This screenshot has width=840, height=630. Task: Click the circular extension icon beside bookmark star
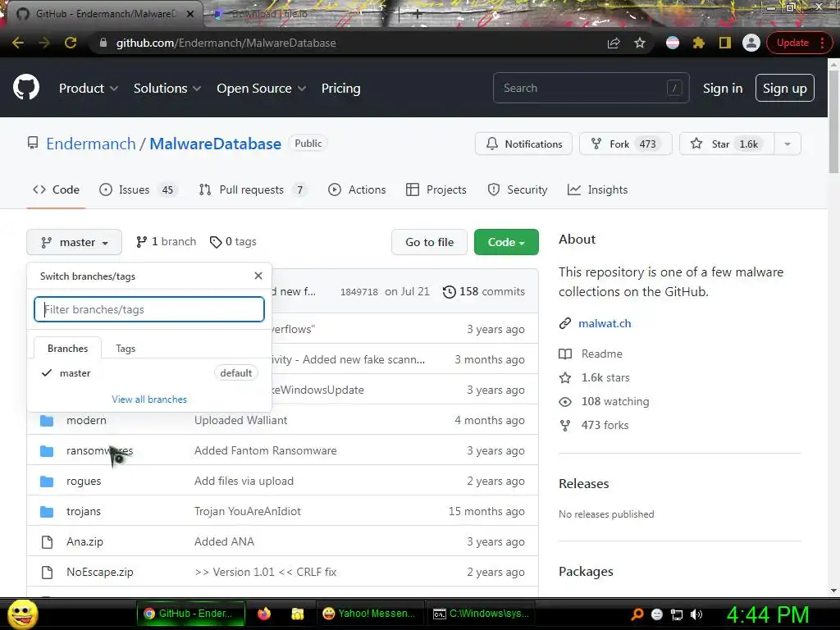[x=673, y=43]
